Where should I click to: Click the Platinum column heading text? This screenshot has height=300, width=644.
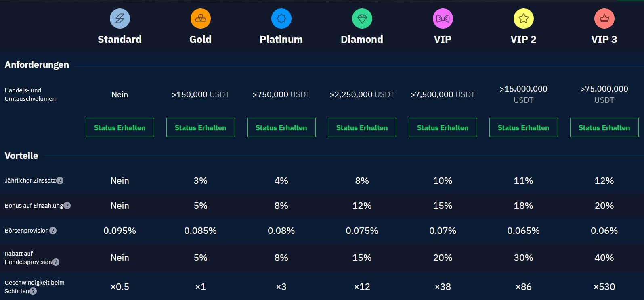point(281,39)
